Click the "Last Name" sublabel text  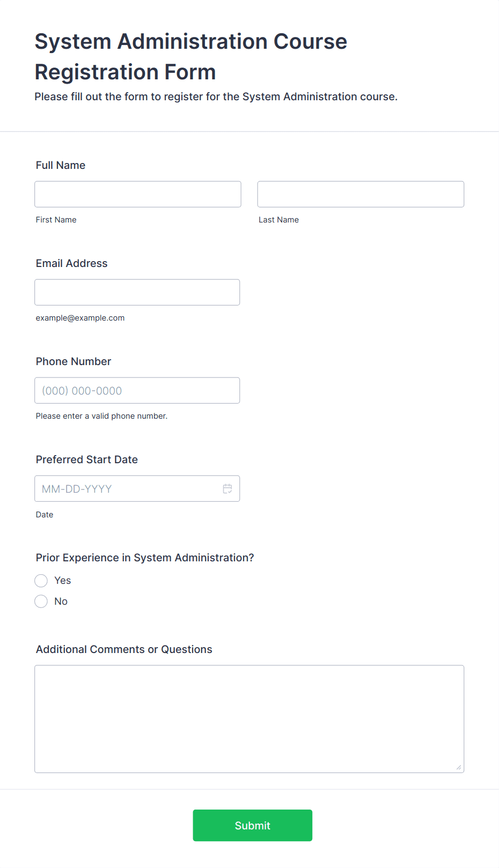tap(279, 220)
